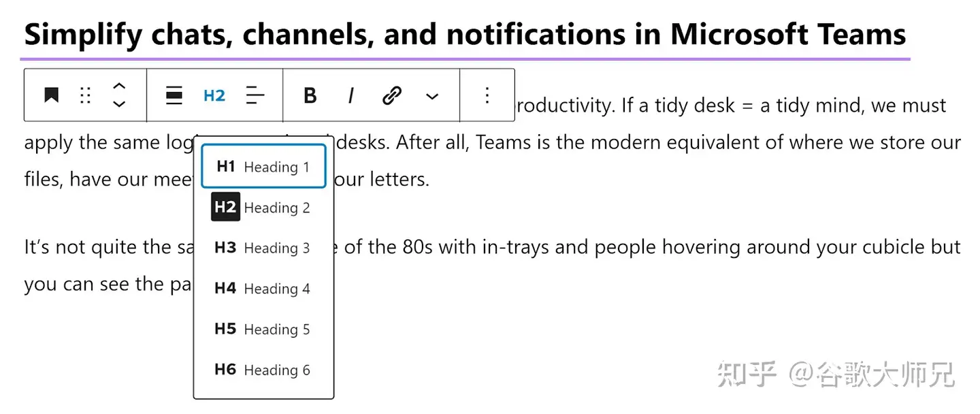Click the paragraph mentioning the 80s

pyautogui.click(x=612, y=247)
